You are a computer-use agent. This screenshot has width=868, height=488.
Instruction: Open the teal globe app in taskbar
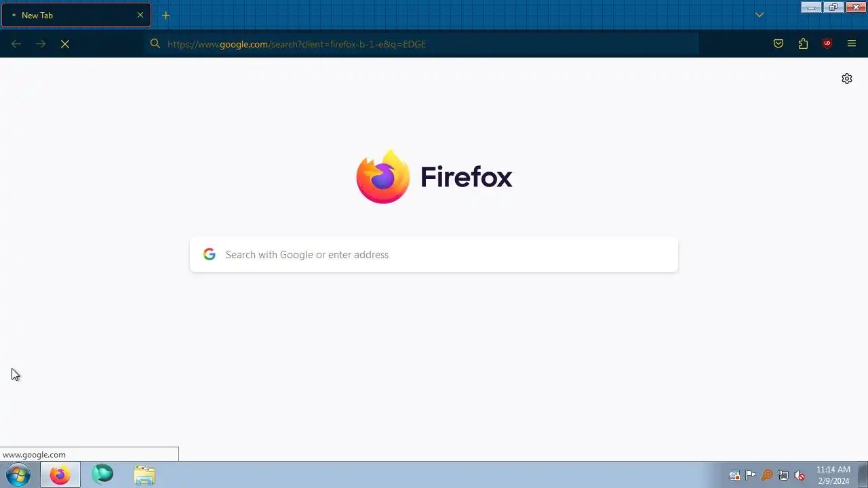pyautogui.click(x=102, y=475)
